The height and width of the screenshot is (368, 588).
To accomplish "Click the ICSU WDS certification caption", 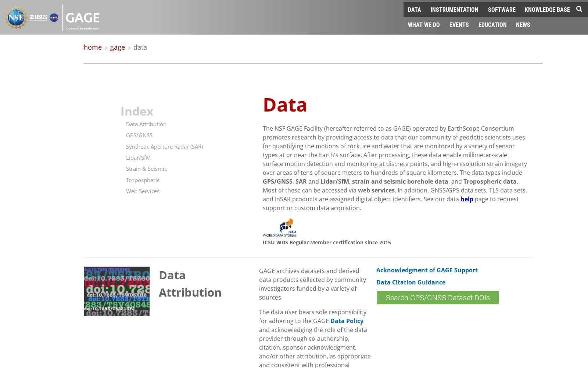I will click(x=327, y=243).
